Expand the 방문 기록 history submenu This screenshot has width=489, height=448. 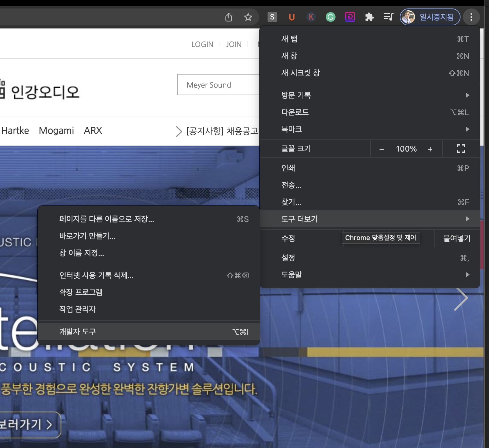click(x=370, y=95)
